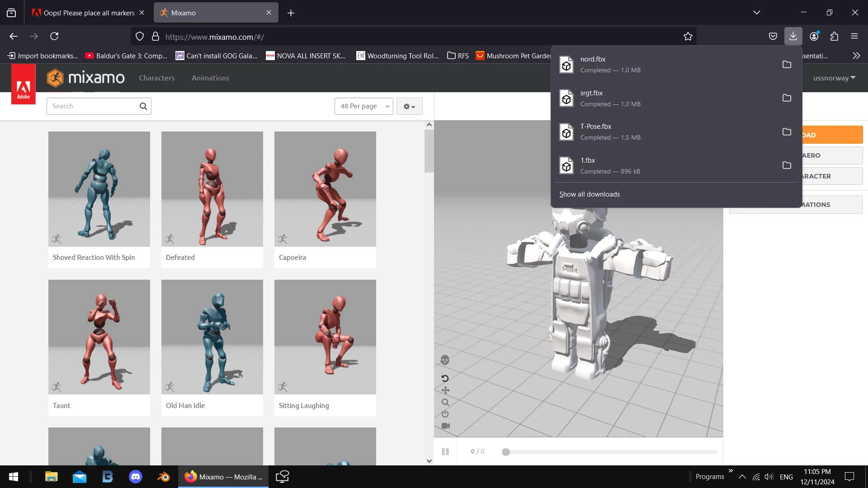This screenshot has width=868, height=488.
Task: Click the Mixamo logo
Action: 86,78
